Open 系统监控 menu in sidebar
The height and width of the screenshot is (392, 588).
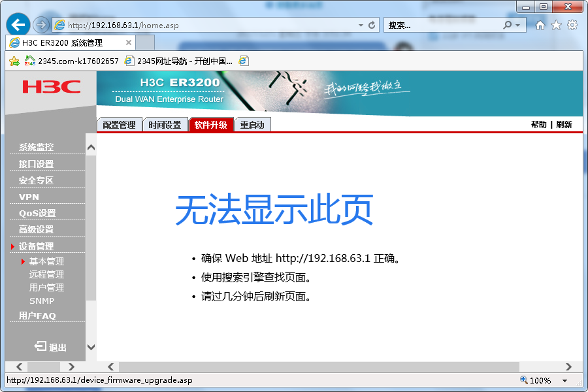[x=37, y=147]
